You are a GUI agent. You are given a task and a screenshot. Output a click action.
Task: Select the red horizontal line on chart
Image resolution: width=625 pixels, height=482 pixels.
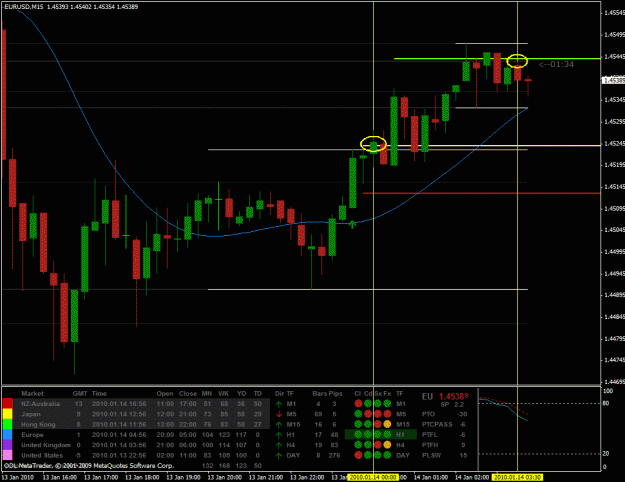481,193
